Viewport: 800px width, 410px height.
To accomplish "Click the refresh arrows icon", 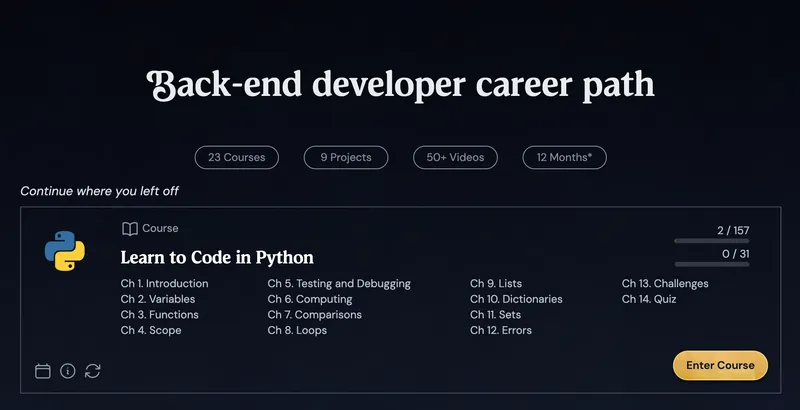I will 93,371.
